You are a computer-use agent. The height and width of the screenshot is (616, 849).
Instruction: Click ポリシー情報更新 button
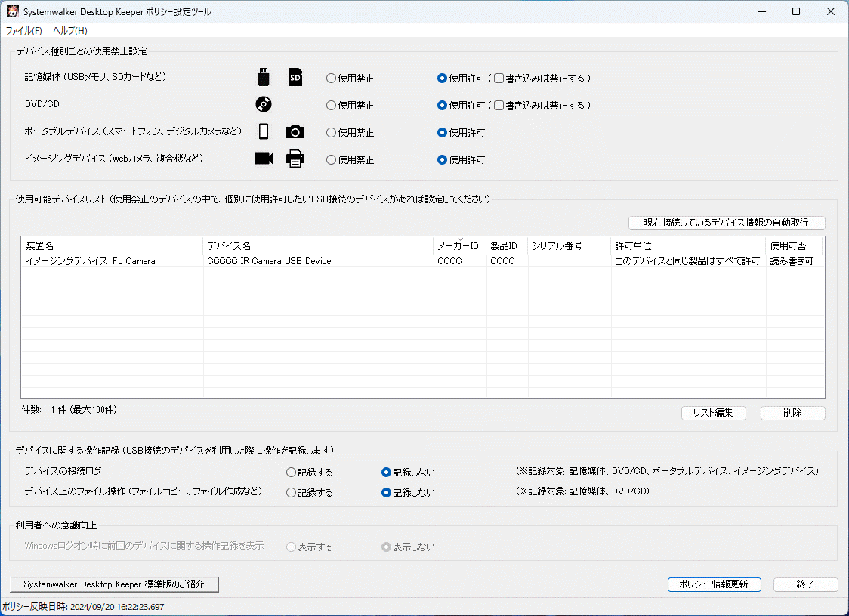[x=715, y=584]
